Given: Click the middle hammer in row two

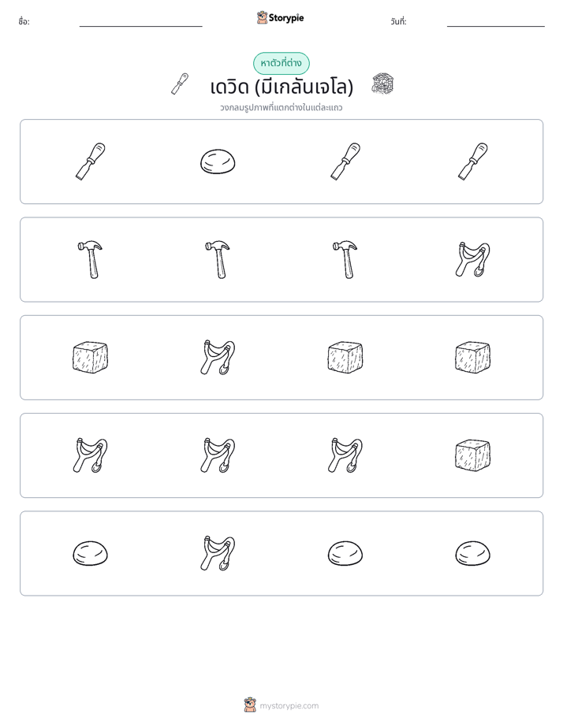Looking at the screenshot, I should (218, 259).
